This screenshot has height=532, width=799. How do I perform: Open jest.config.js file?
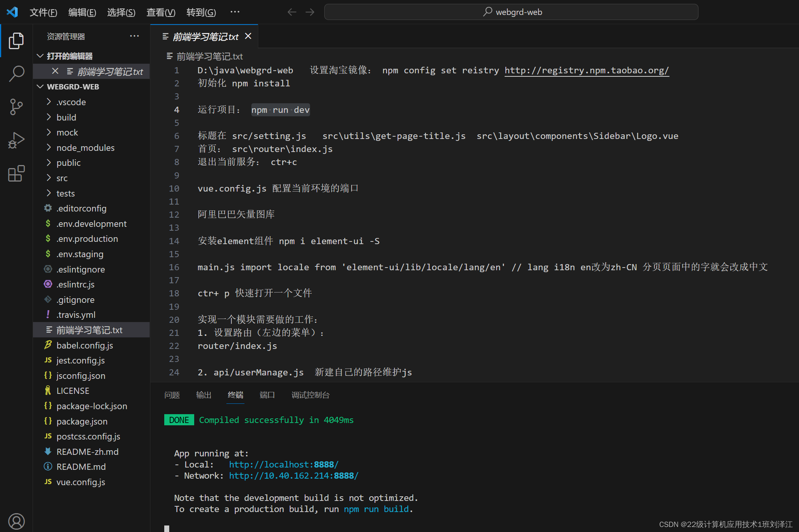click(91, 360)
